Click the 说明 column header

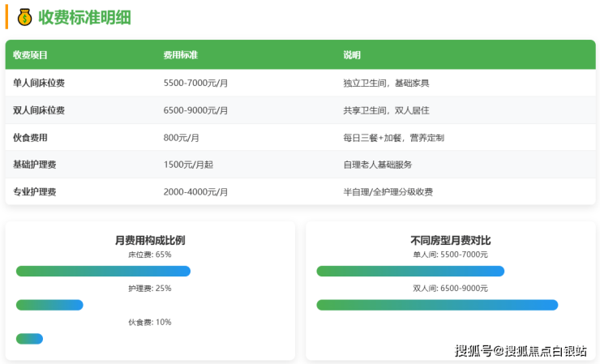[352, 55]
